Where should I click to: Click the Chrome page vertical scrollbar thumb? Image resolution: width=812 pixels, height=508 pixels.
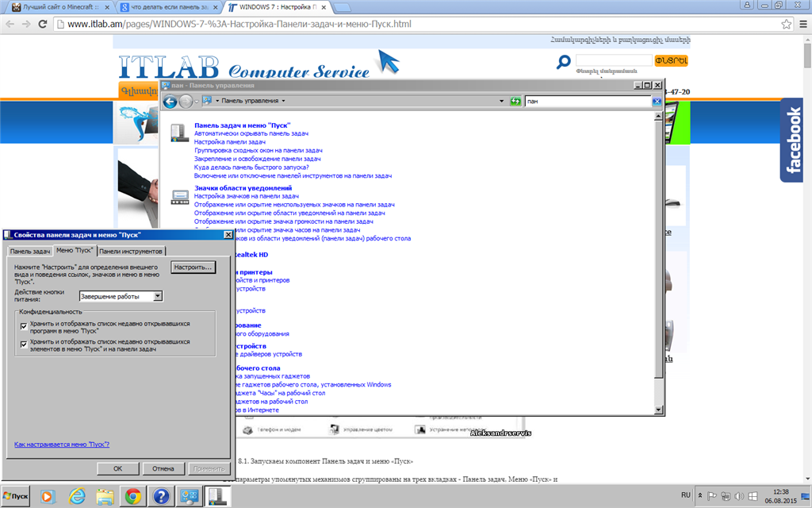[807, 56]
